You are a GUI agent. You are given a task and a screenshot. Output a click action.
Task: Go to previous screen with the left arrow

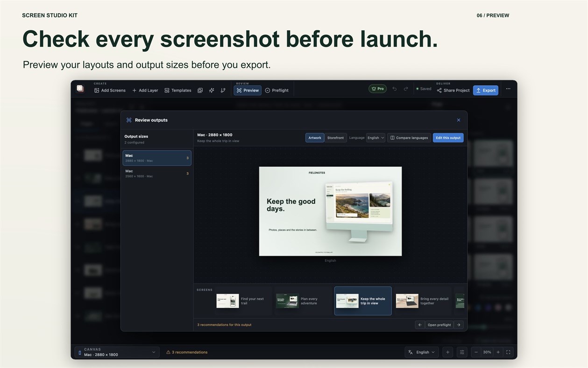tap(420, 325)
